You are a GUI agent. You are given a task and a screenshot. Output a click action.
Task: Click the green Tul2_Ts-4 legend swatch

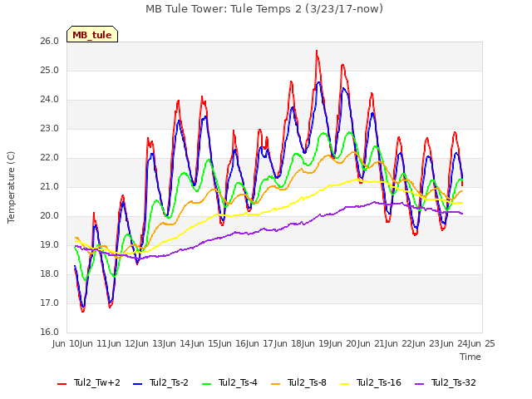[206, 384]
